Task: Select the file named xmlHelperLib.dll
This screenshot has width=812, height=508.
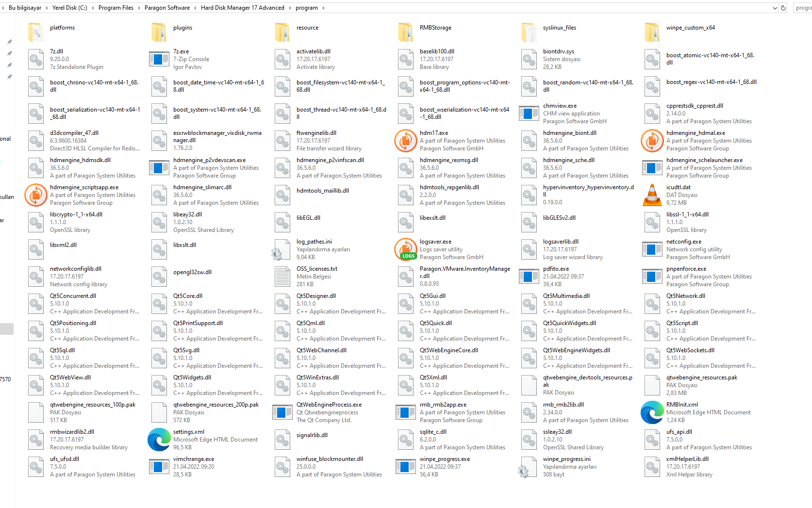Action: point(687,459)
